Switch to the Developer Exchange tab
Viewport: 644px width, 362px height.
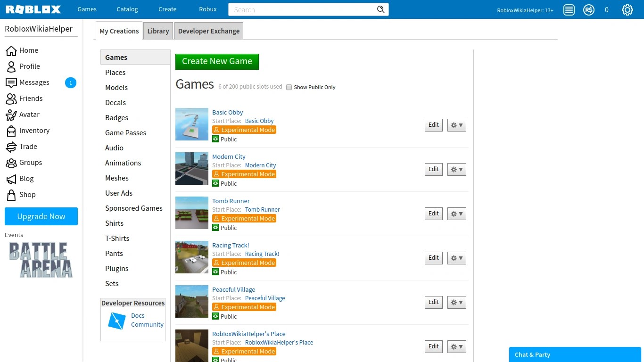pos(209,31)
